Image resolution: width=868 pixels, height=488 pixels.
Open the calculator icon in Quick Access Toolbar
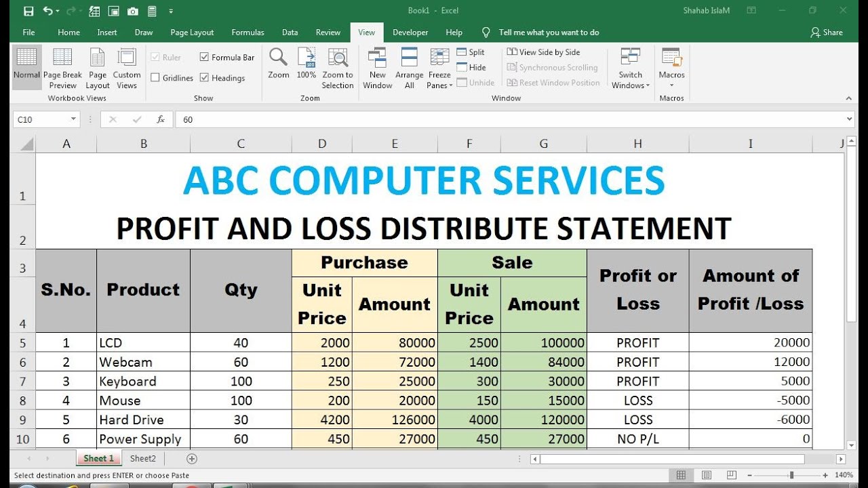click(x=152, y=11)
